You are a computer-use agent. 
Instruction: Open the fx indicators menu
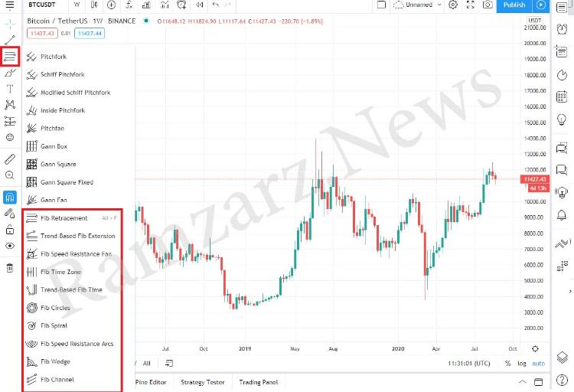[129, 5]
